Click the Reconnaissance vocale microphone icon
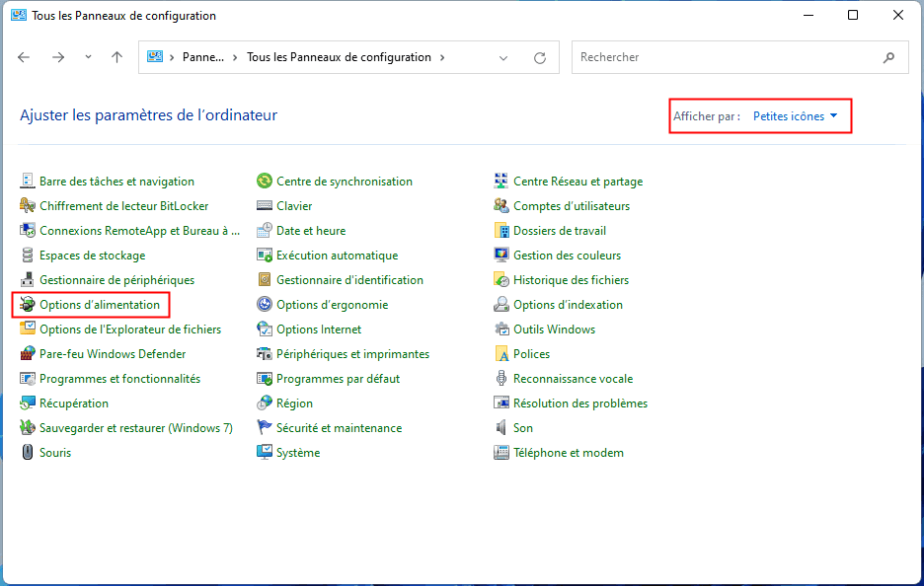Image resolution: width=924 pixels, height=586 pixels. (x=501, y=379)
